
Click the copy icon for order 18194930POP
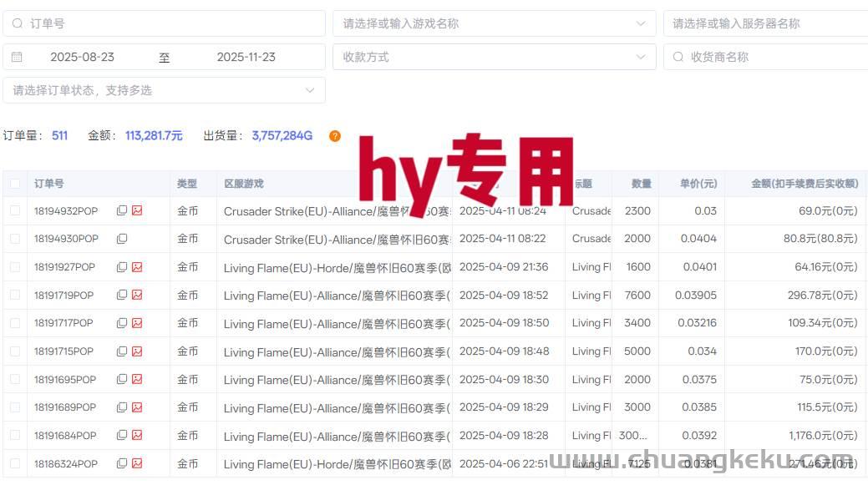pyautogui.click(x=122, y=239)
